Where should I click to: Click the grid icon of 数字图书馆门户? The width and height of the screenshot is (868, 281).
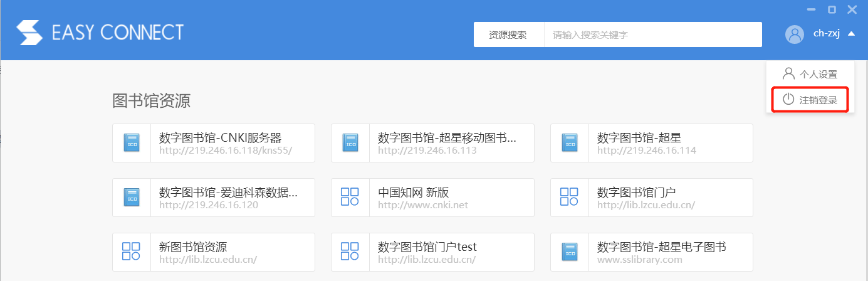569,197
